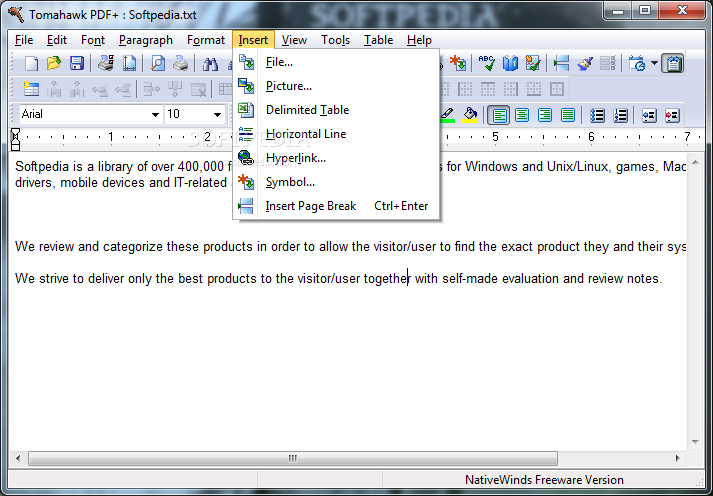Expand the date-time icon dropdown arrow
This screenshot has width=713, height=496.
pyautogui.click(x=654, y=63)
